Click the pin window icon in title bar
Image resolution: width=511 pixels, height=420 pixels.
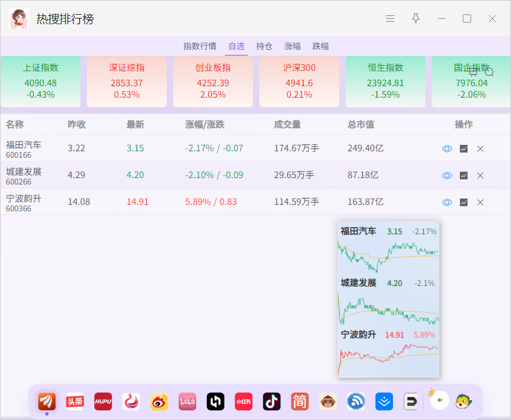coord(416,19)
